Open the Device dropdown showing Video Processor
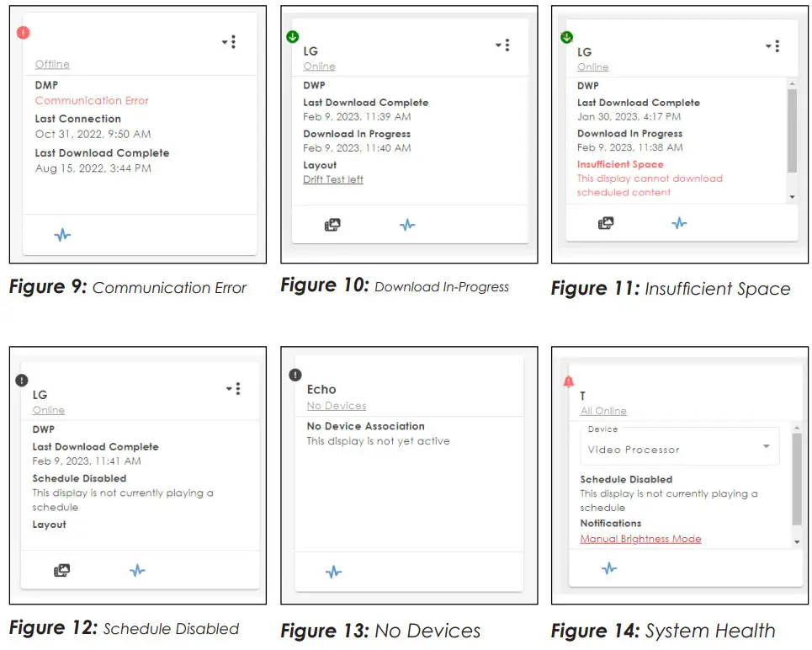The image size is (812, 650). [x=680, y=448]
